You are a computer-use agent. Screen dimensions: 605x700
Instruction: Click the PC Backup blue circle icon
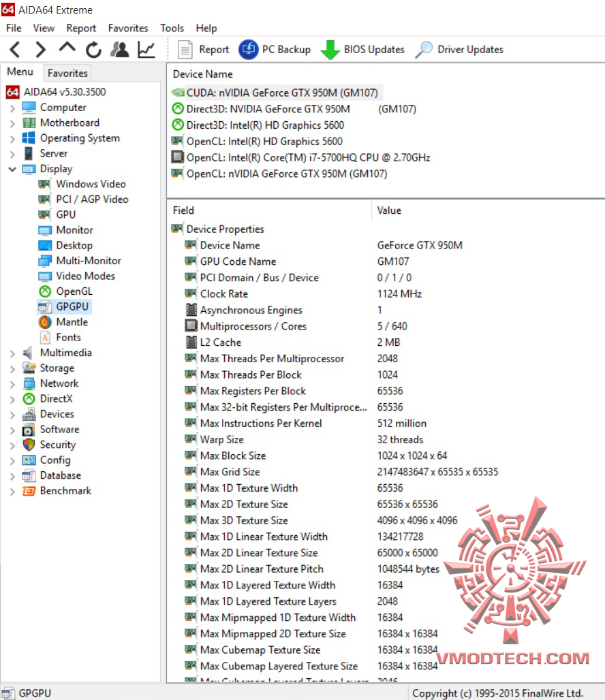(249, 49)
